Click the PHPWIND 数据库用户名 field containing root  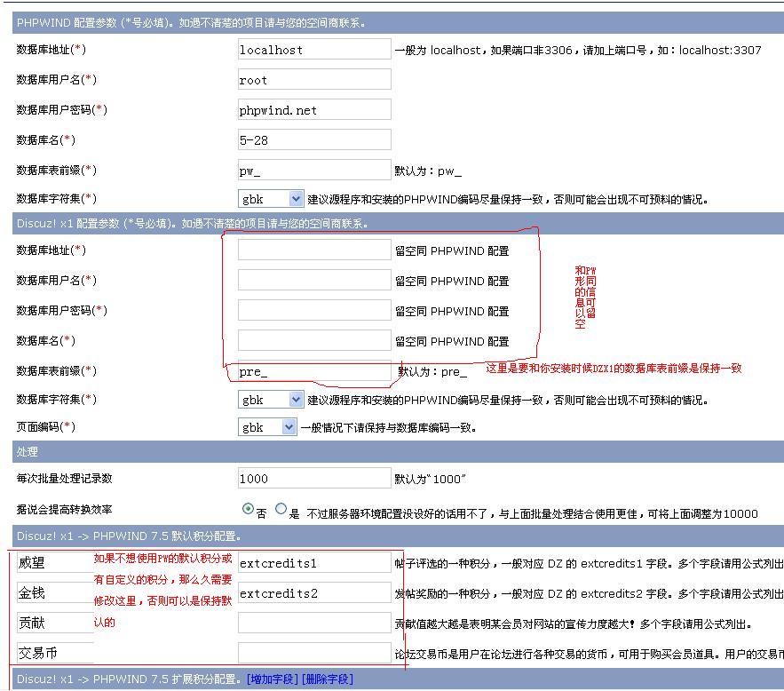click(x=314, y=79)
